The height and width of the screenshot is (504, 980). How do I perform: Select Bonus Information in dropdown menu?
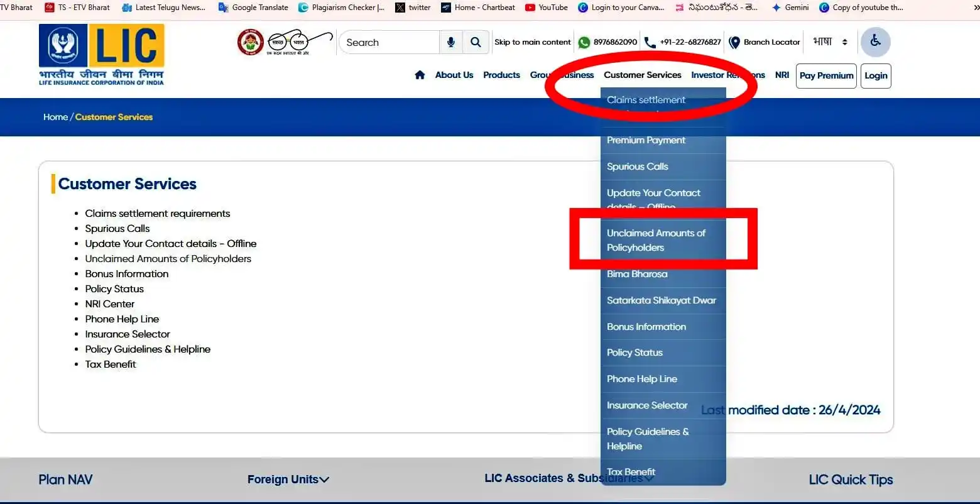pos(663,327)
